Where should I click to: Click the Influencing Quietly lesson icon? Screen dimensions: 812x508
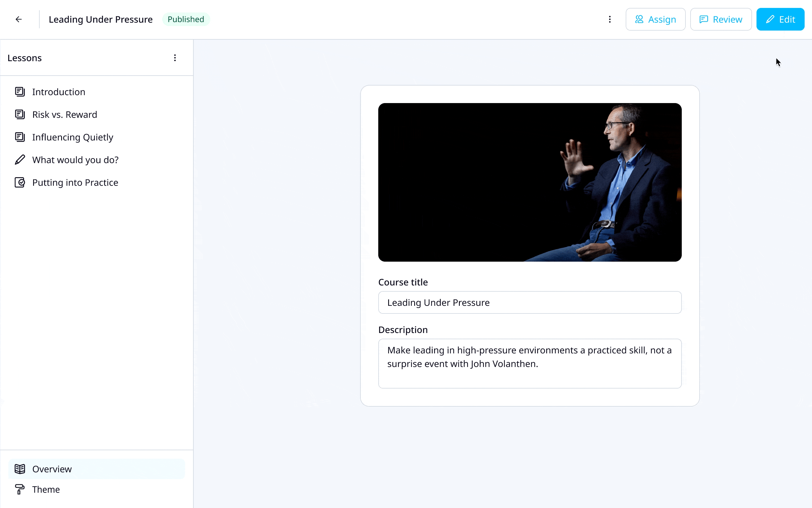(20, 137)
